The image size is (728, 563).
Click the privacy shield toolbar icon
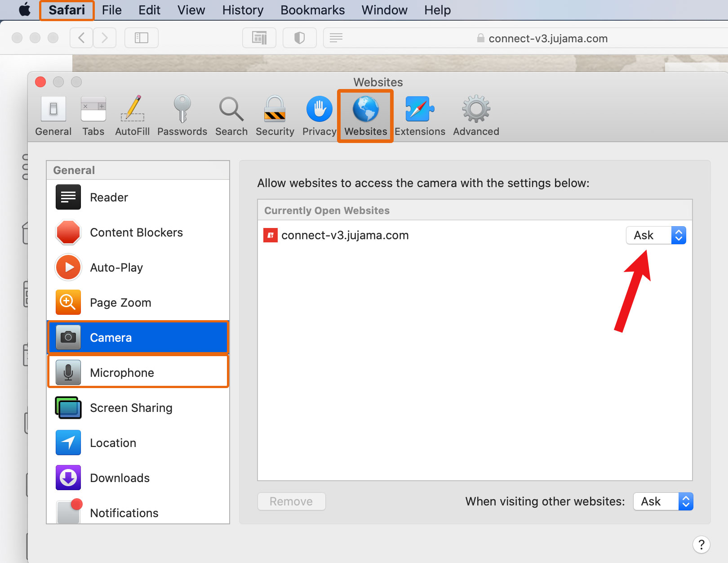click(300, 38)
